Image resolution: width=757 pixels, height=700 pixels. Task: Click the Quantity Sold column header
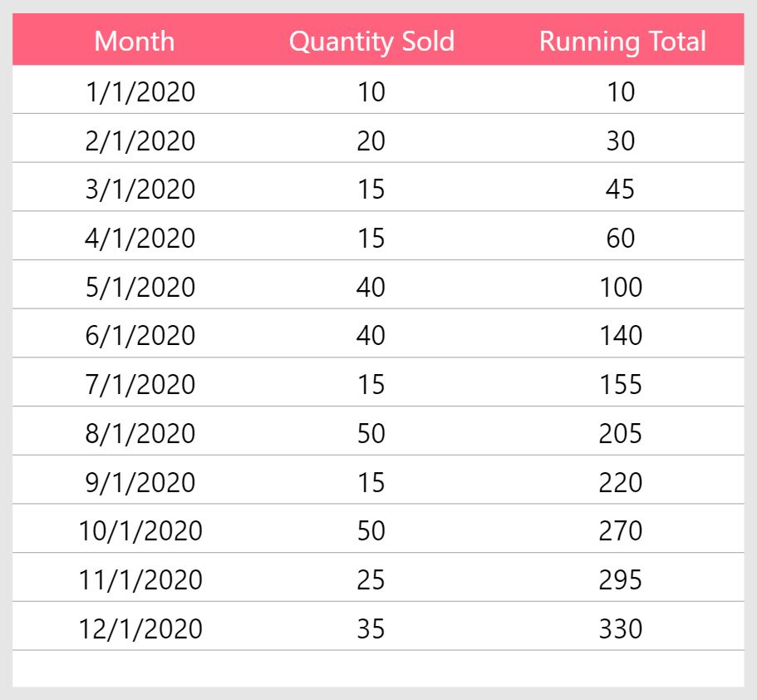pos(371,42)
